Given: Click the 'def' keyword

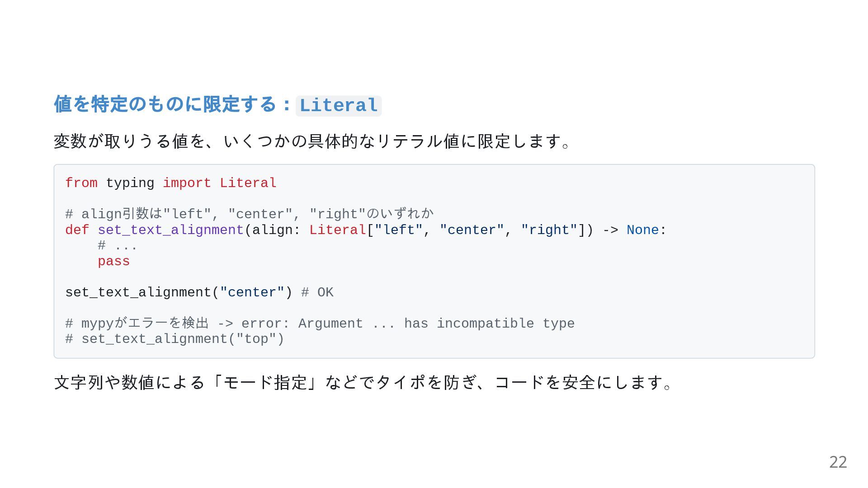Looking at the screenshot, I should click(x=77, y=230).
